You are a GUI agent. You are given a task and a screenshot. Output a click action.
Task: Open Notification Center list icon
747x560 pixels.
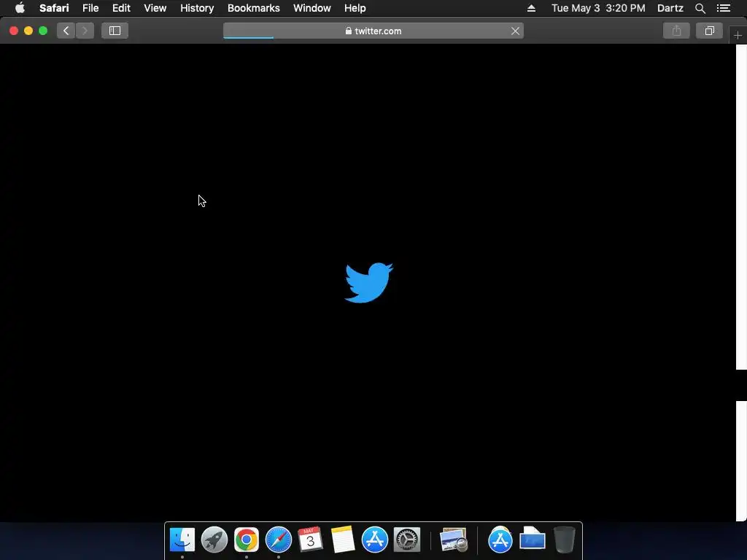723,8
